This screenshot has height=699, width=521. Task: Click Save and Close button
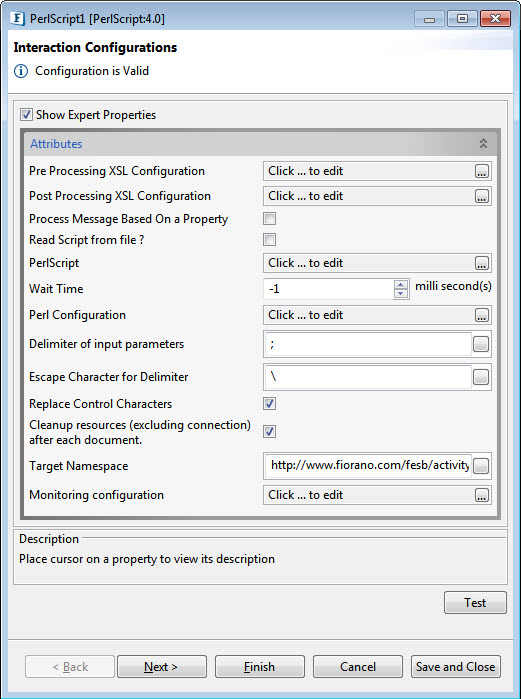[x=455, y=667]
